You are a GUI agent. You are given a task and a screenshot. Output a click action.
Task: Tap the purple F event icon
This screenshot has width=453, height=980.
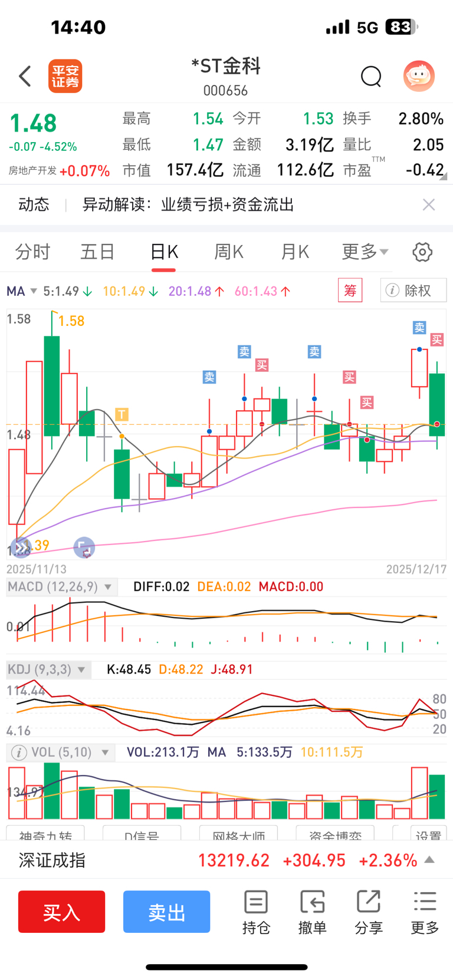[x=84, y=548]
